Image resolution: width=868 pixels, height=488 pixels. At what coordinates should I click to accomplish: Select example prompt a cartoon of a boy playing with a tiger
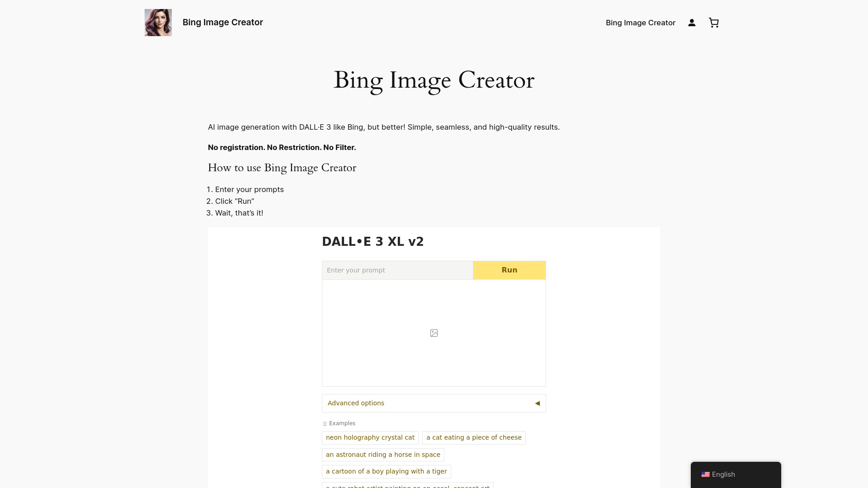(x=387, y=471)
